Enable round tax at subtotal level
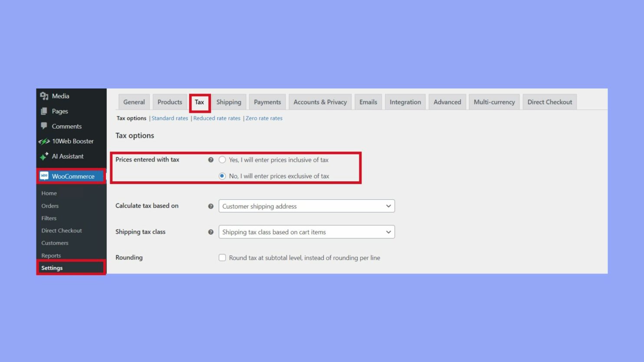Screen dimensions: 644x362 tap(222, 257)
